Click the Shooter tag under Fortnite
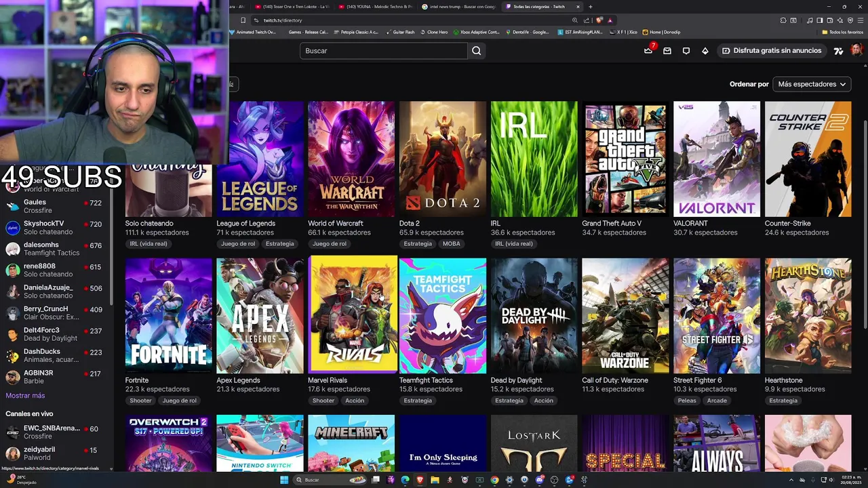Image resolution: width=868 pixels, height=488 pixels. [140, 401]
